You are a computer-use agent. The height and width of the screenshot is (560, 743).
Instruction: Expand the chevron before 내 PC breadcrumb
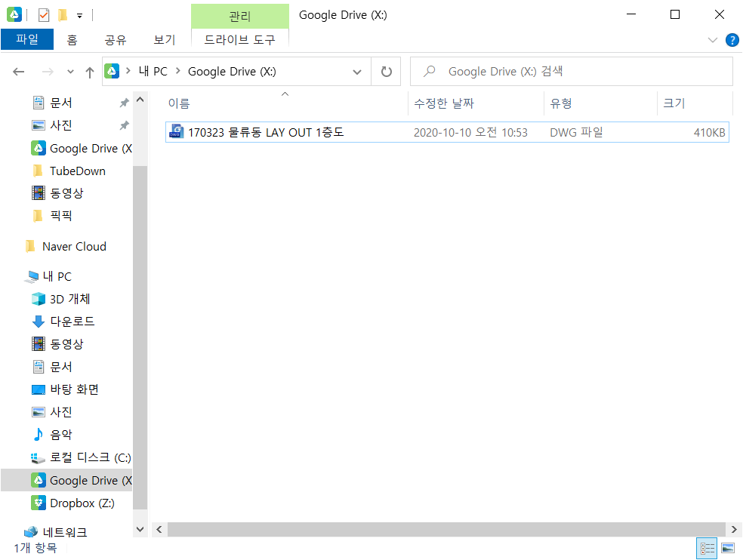tap(128, 71)
